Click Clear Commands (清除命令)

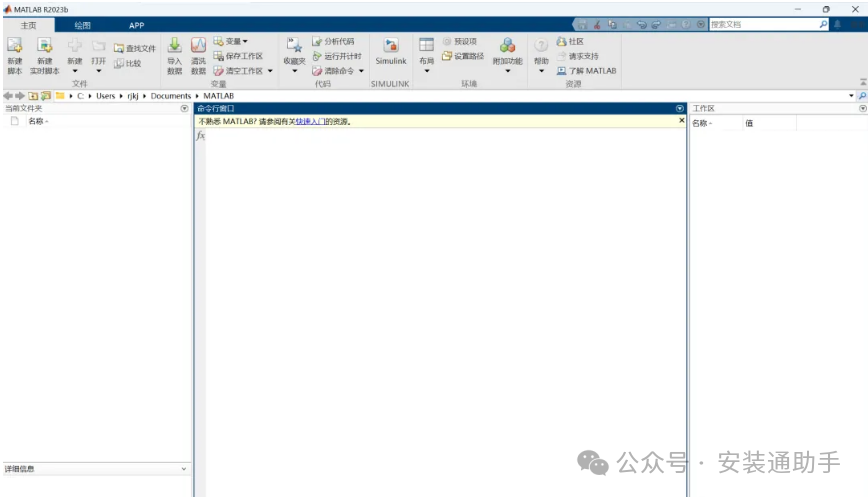pos(333,71)
